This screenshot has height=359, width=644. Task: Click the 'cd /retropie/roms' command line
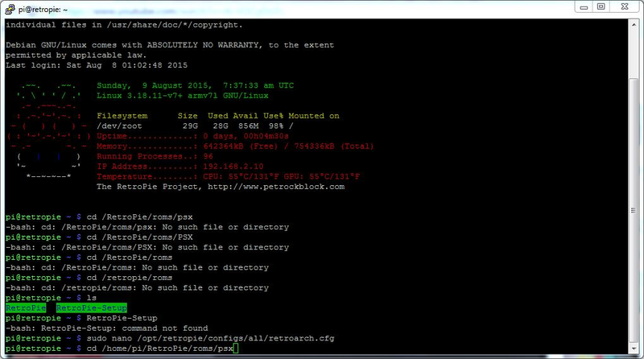coord(89,278)
